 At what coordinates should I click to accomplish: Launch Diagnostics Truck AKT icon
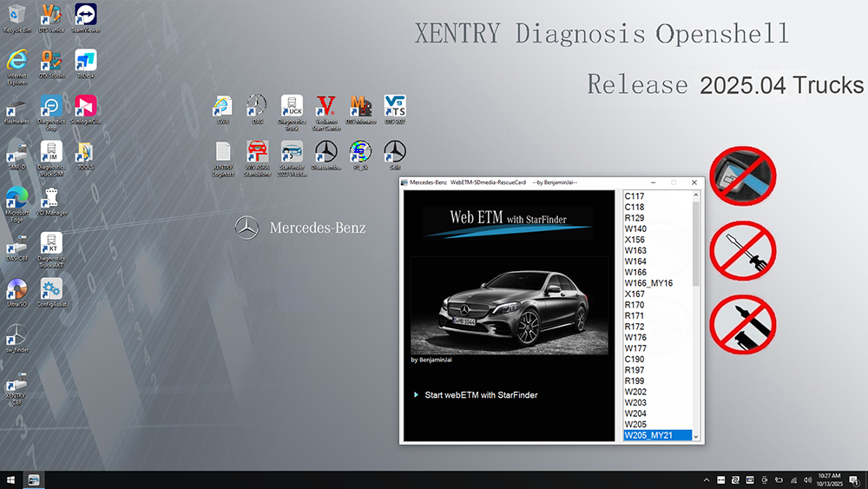tap(51, 244)
